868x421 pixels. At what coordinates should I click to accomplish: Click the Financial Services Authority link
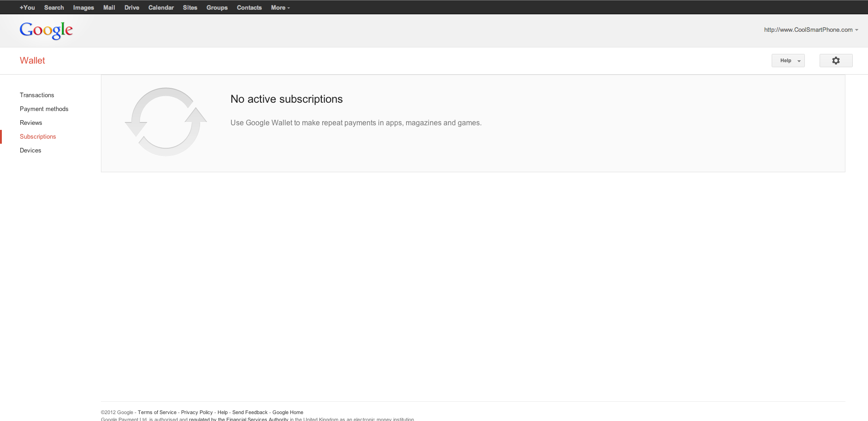[238, 419]
